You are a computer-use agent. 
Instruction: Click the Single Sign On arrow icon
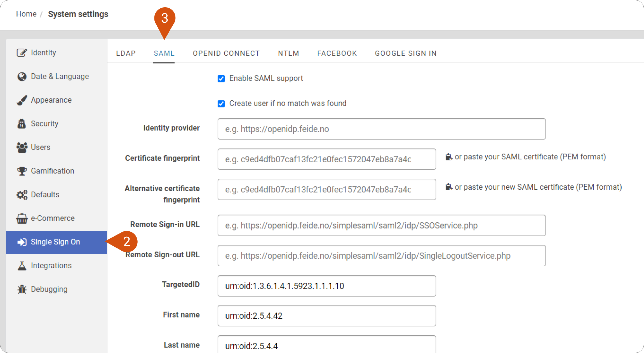coord(22,242)
